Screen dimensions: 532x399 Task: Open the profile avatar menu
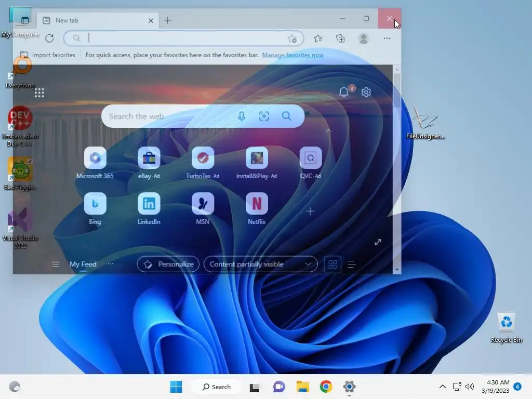pos(363,38)
